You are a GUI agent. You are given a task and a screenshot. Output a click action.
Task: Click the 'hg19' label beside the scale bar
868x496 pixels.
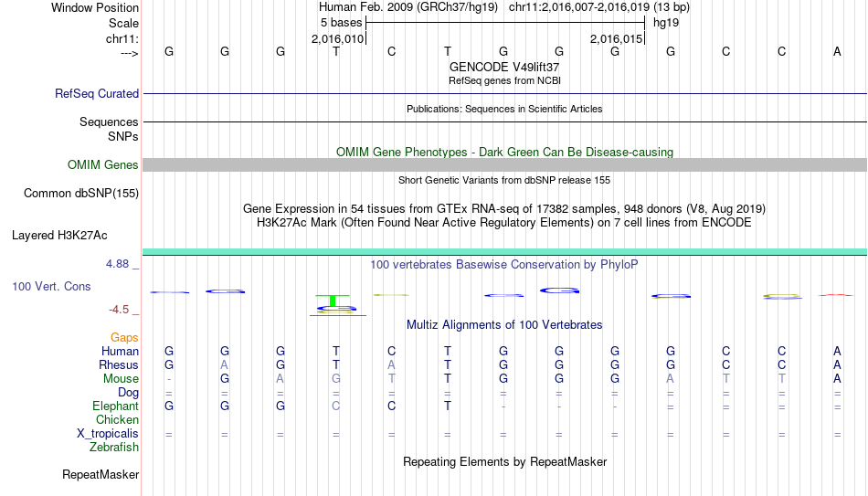click(666, 23)
